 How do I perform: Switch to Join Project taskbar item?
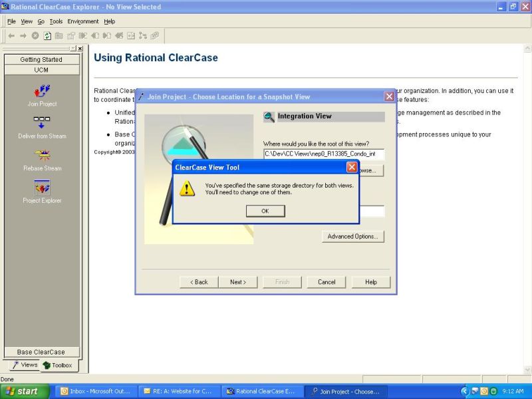346,391
